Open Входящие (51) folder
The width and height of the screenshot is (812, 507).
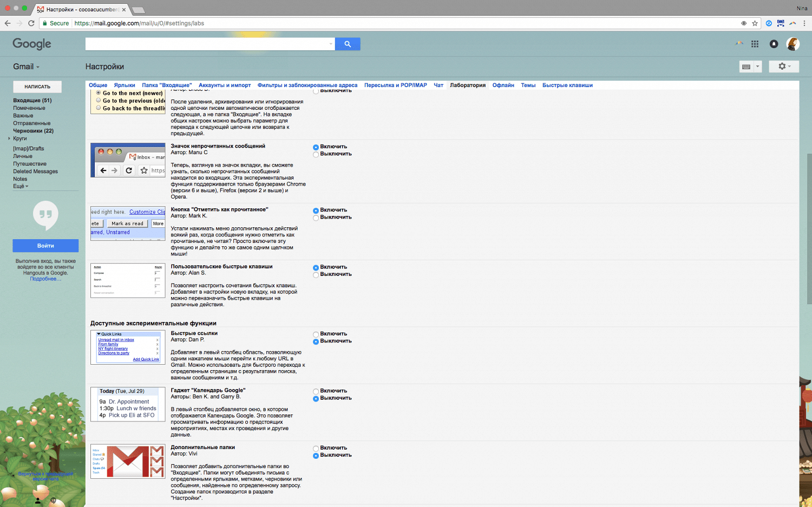[32, 101]
